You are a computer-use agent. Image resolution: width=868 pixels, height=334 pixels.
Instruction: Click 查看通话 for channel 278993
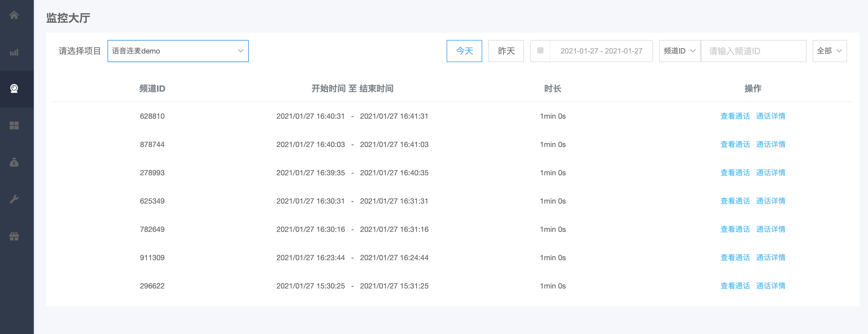[x=735, y=173]
